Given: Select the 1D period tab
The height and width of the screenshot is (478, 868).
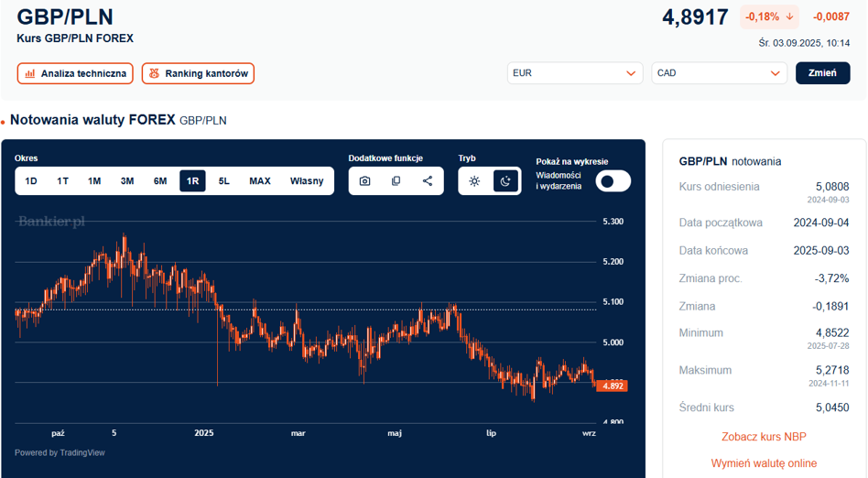Looking at the screenshot, I should (x=31, y=181).
